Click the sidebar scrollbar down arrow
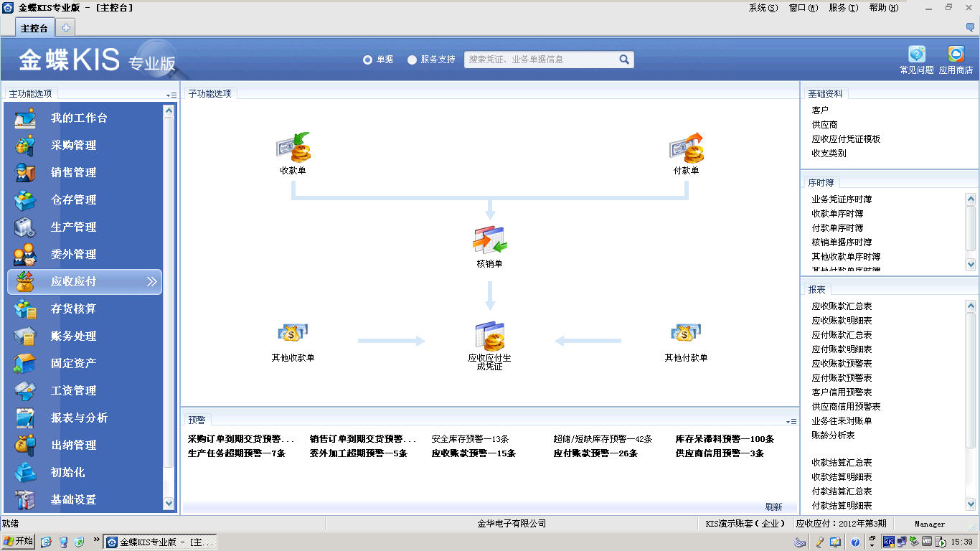Viewport: 980px width, 551px height. coord(169,504)
